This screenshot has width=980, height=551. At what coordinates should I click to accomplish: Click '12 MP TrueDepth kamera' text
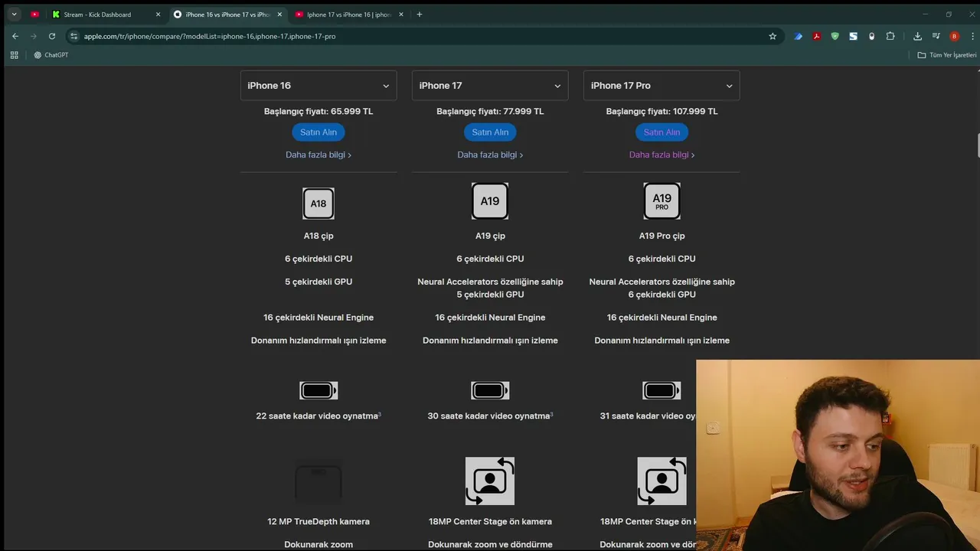(x=318, y=521)
